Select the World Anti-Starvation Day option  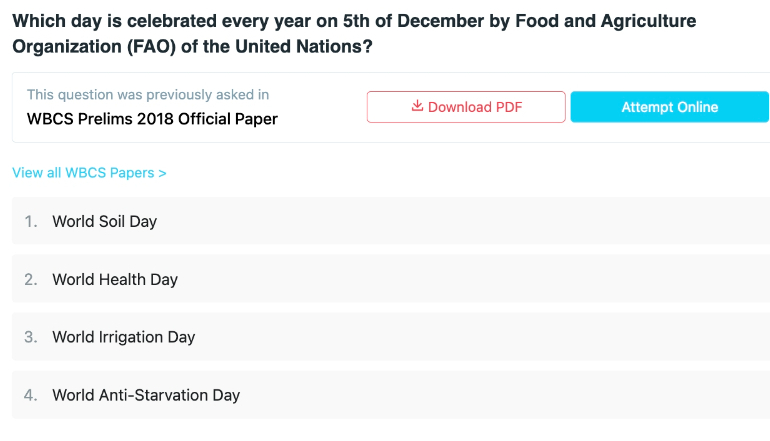tap(391, 395)
